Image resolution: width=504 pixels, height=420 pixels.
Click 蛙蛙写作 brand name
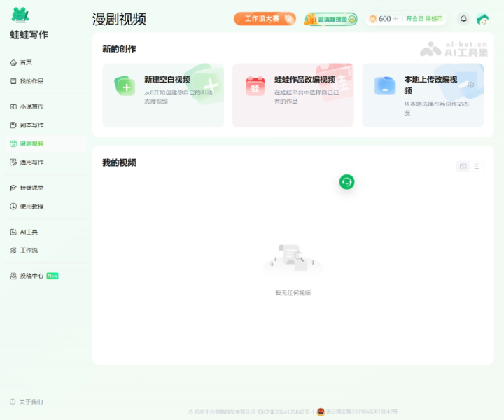tap(29, 35)
